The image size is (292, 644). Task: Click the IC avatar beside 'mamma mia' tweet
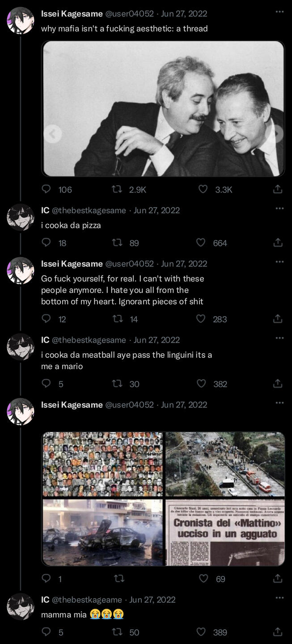21,607
